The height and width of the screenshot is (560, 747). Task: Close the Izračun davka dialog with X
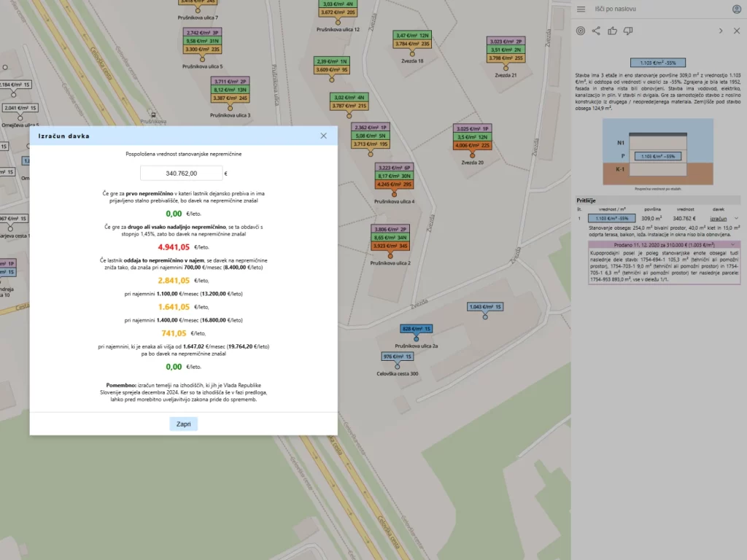pos(324,136)
